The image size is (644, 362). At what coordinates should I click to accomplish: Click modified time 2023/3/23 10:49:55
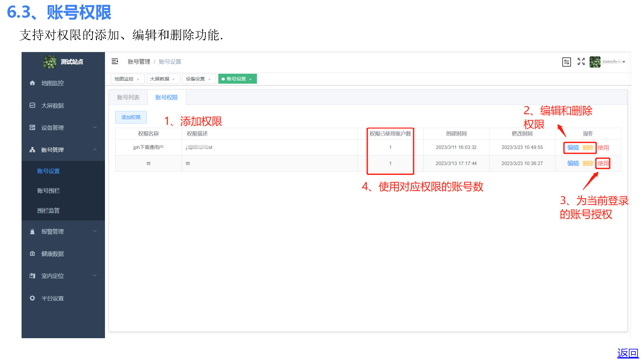(522, 147)
